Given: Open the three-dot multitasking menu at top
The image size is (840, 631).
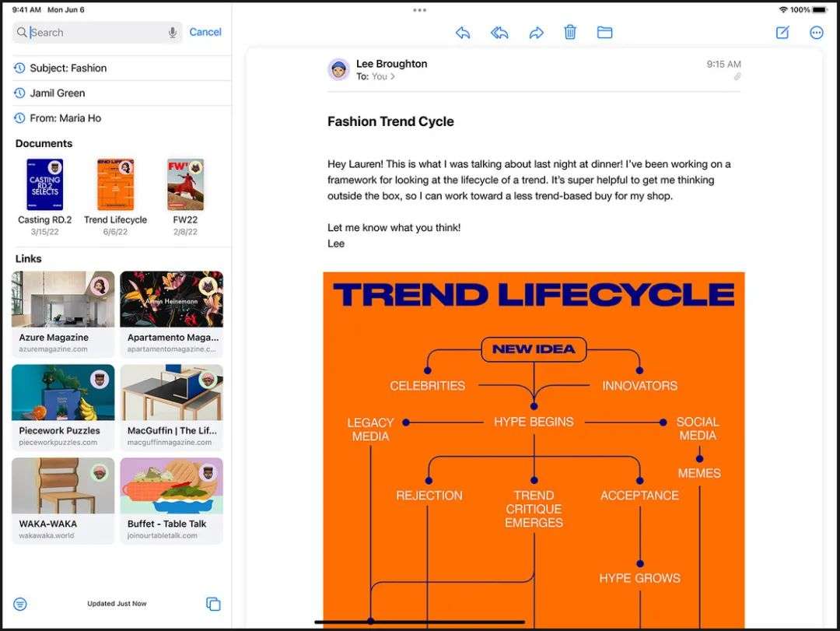Looking at the screenshot, I should click(419, 9).
